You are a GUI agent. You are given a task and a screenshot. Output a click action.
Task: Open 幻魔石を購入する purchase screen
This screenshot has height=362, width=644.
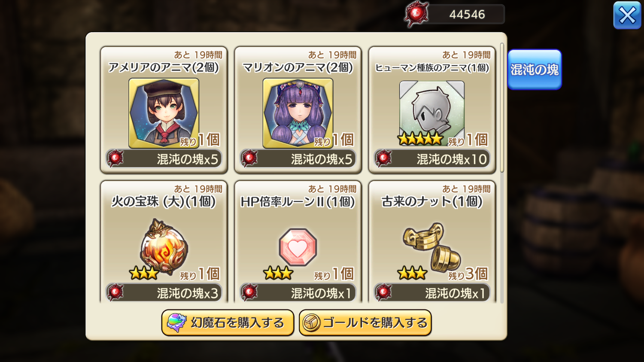tap(228, 323)
